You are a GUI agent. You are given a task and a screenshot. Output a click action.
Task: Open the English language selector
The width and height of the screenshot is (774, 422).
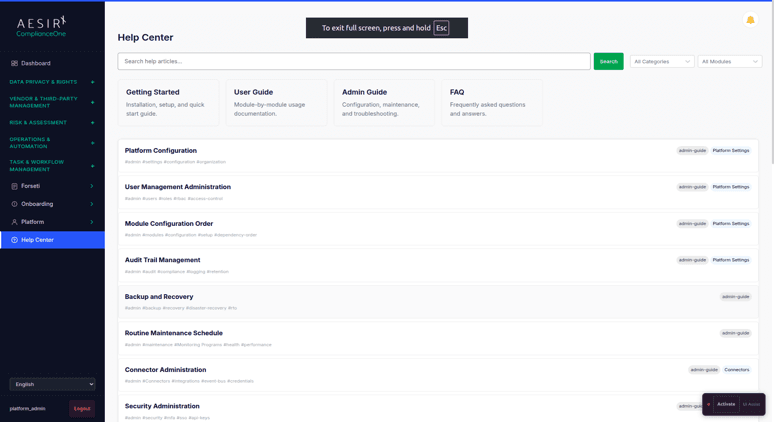tap(52, 384)
